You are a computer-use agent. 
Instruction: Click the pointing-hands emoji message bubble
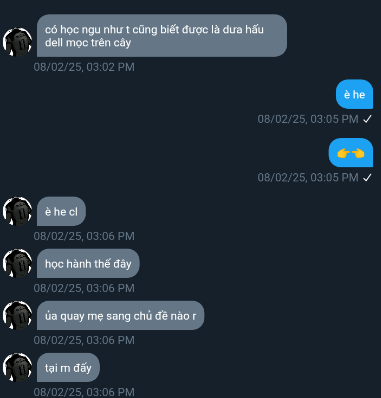[x=351, y=153]
